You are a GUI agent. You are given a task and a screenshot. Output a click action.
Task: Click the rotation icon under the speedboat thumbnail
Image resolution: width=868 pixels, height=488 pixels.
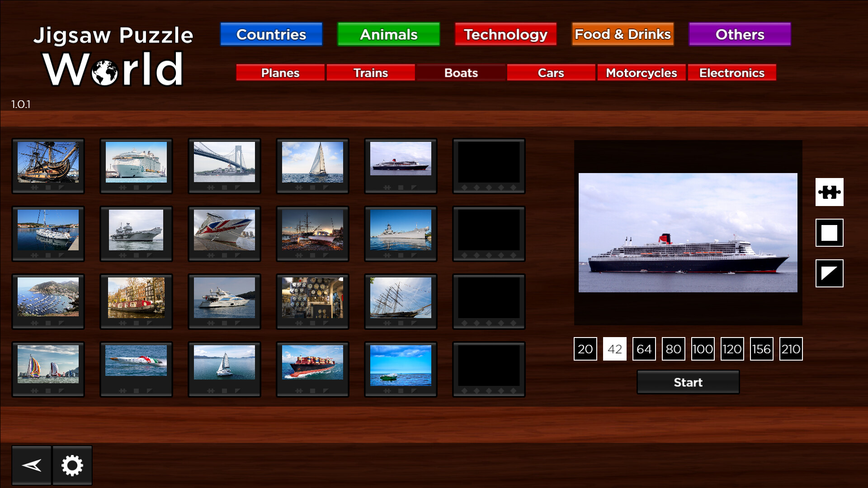(x=149, y=390)
